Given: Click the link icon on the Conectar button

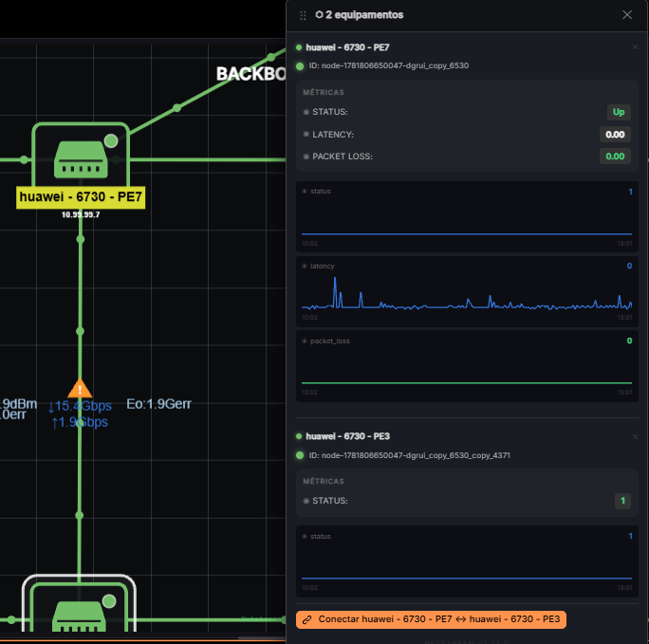Looking at the screenshot, I should point(307,619).
